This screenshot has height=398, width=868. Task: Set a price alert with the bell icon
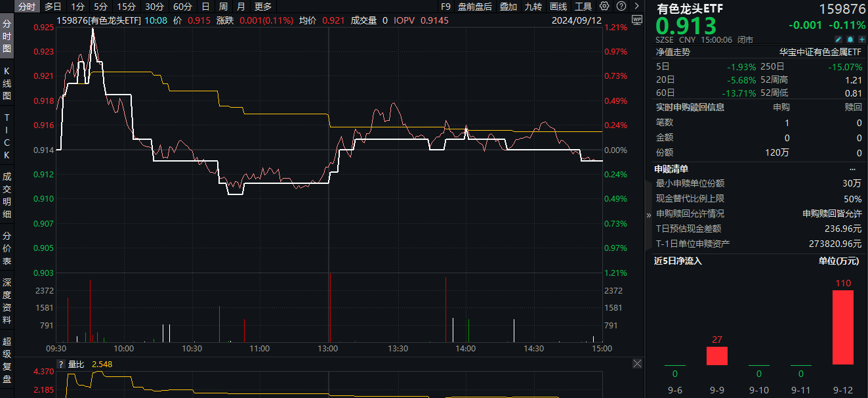850,39
